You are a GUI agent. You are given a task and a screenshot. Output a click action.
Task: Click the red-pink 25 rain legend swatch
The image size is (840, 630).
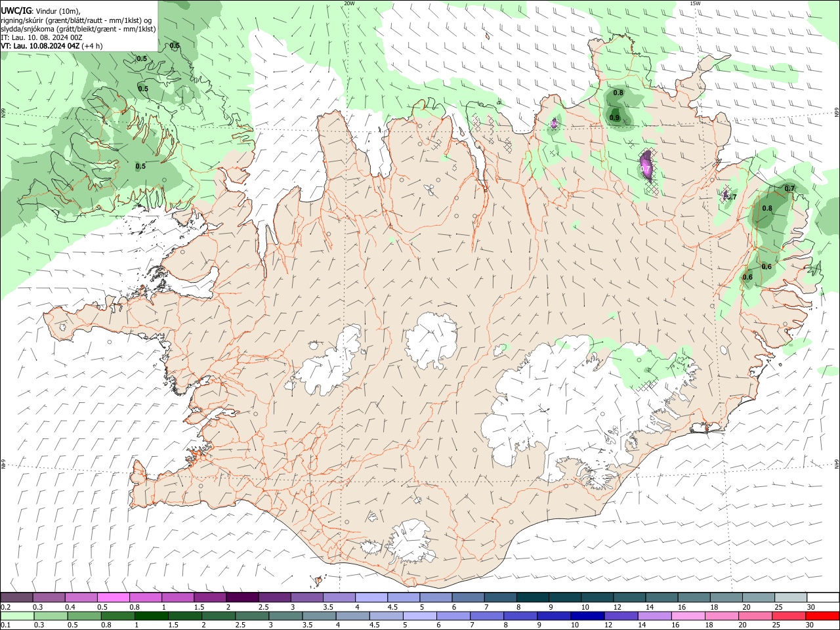click(x=787, y=616)
